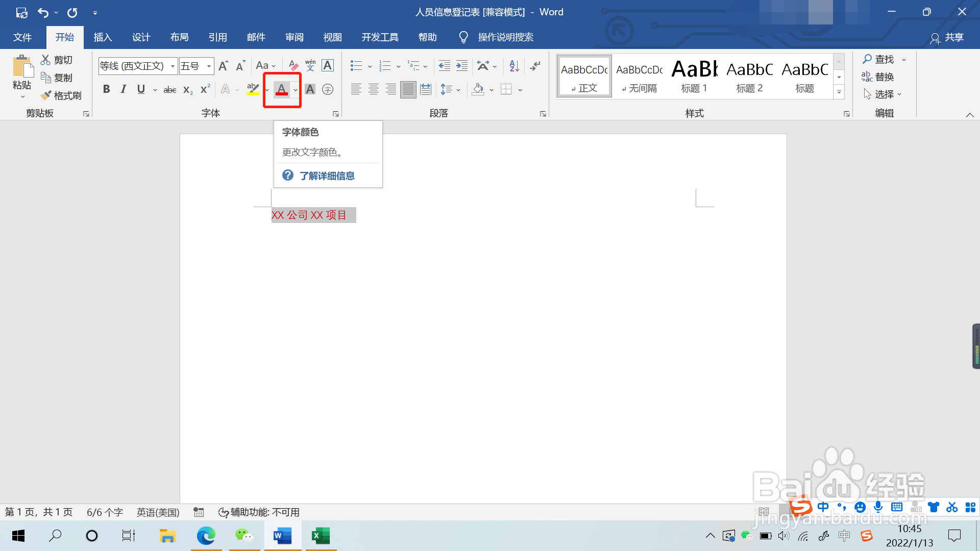Open the 布局 ribbon tab
Image resolution: width=980 pixels, height=551 pixels.
coord(179,37)
